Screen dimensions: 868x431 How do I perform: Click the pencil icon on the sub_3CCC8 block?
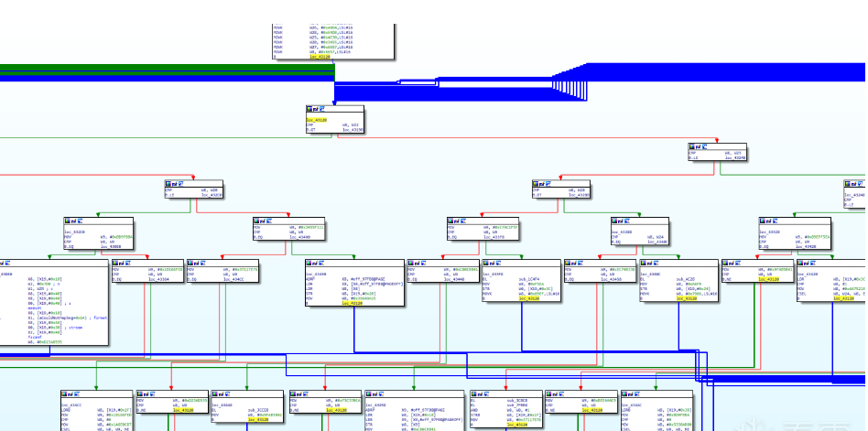pyautogui.click(x=221, y=393)
